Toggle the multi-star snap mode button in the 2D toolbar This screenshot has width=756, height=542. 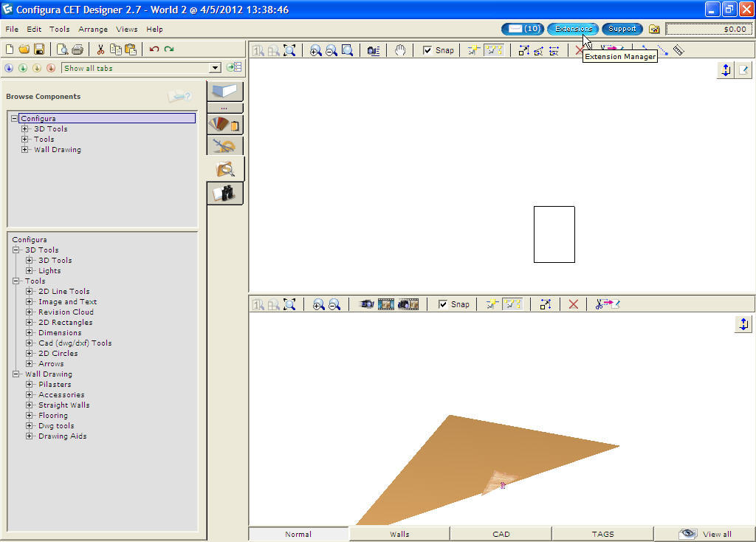pos(494,50)
